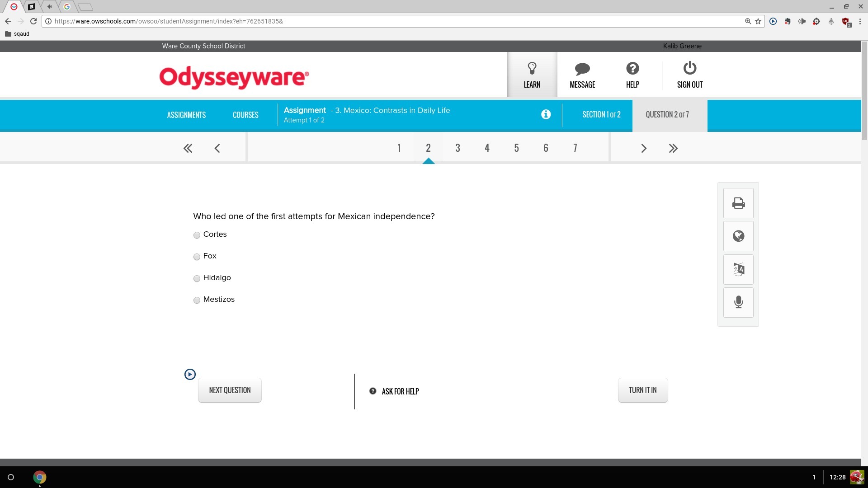Open the Assignments menu tab
This screenshot has height=488, width=868.
tap(186, 115)
